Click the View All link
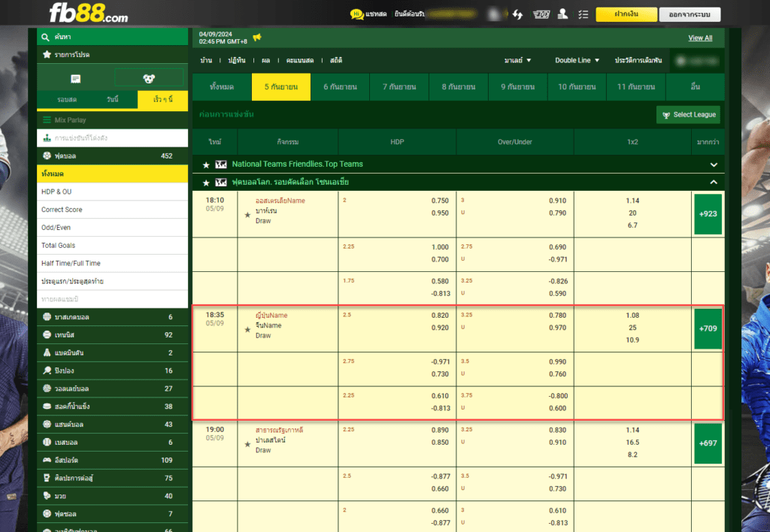 pos(700,38)
